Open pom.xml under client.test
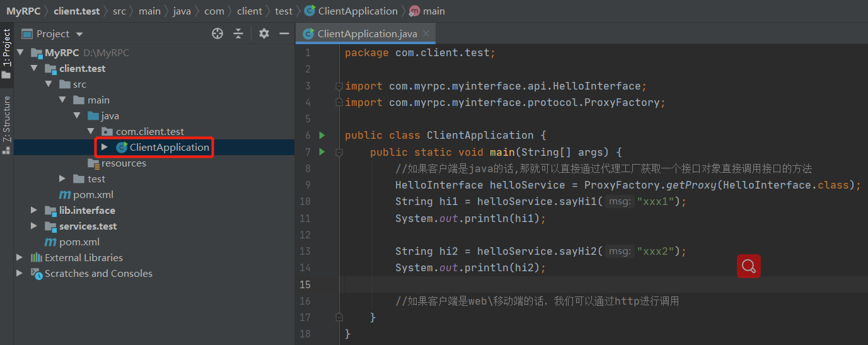The width and height of the screenshot is (868, 345). coord(93,194)
